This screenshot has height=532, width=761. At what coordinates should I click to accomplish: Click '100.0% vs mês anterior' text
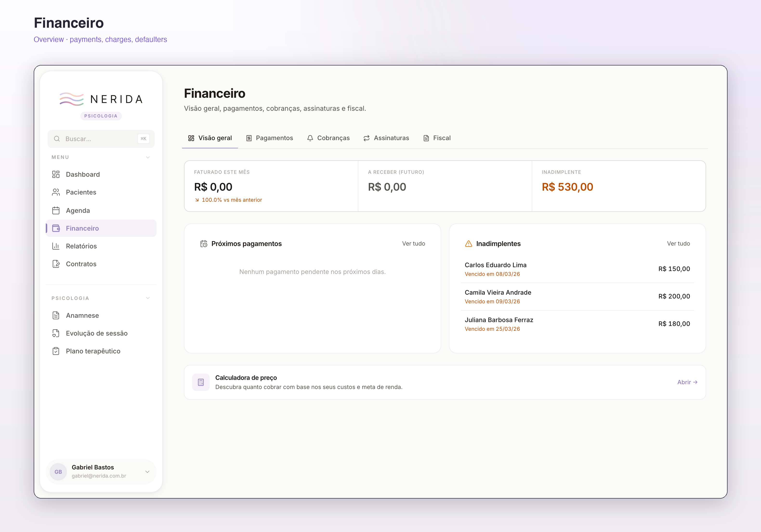tap(232, 200)
